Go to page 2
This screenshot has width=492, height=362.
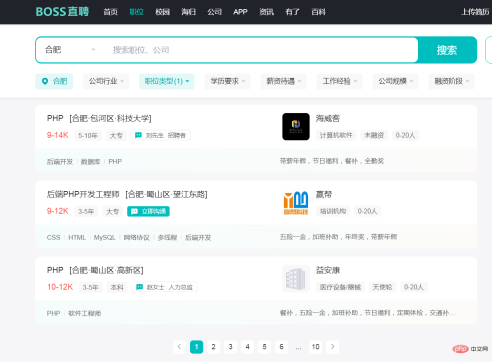click(213, 347)
